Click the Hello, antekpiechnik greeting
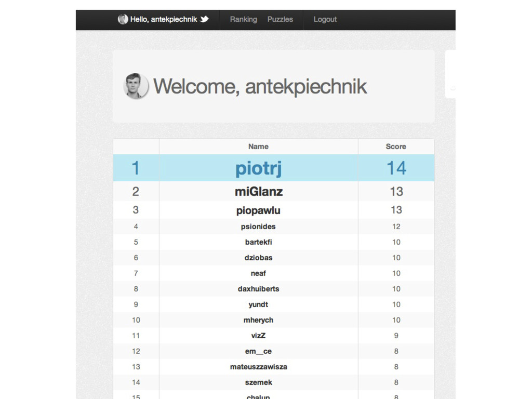This screenshot has width=532, height=399. tap(164, 19)
